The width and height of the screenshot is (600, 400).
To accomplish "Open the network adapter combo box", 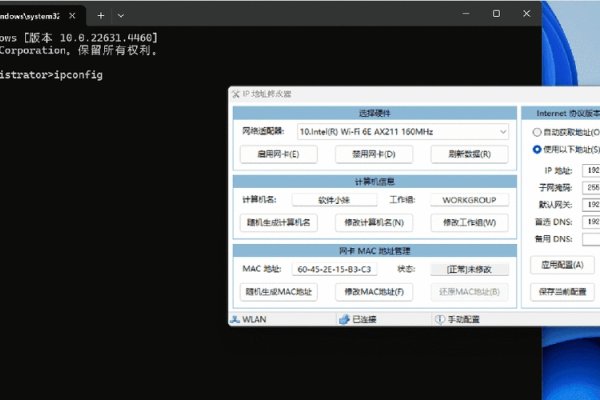I will [x=403, y=132].
